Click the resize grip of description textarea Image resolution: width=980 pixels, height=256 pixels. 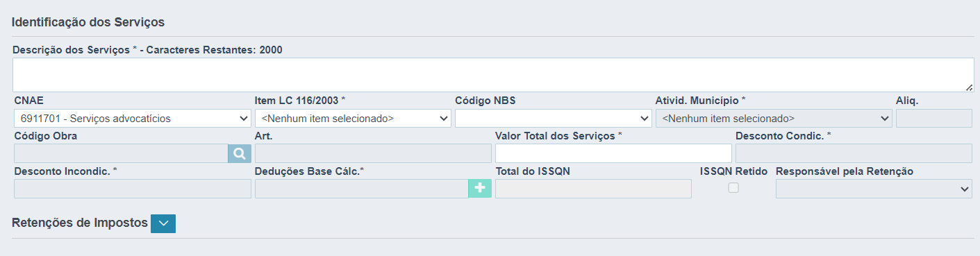[970, 87]
